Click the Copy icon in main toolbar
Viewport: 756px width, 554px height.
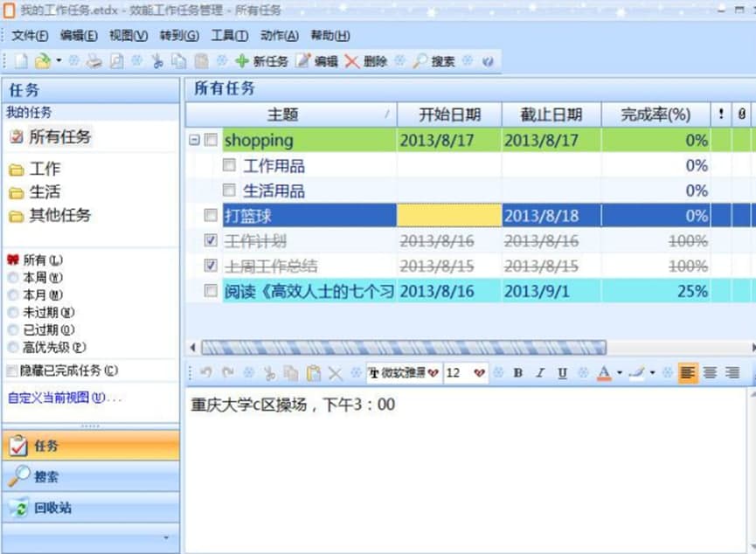click(x=179, y=61)
